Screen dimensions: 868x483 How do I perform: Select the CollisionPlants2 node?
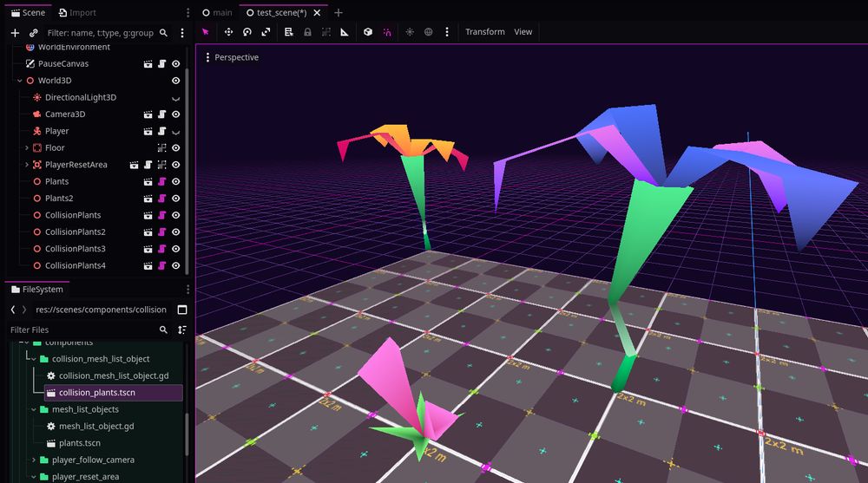coord(76,232)
